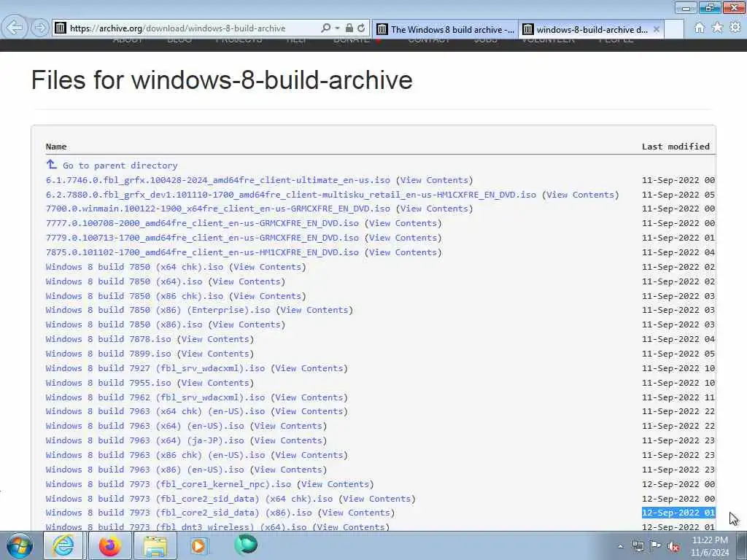Click Internet Explorer taskbar icon
Viewport: 747px width, 560px height.
(x=63, y=545)
